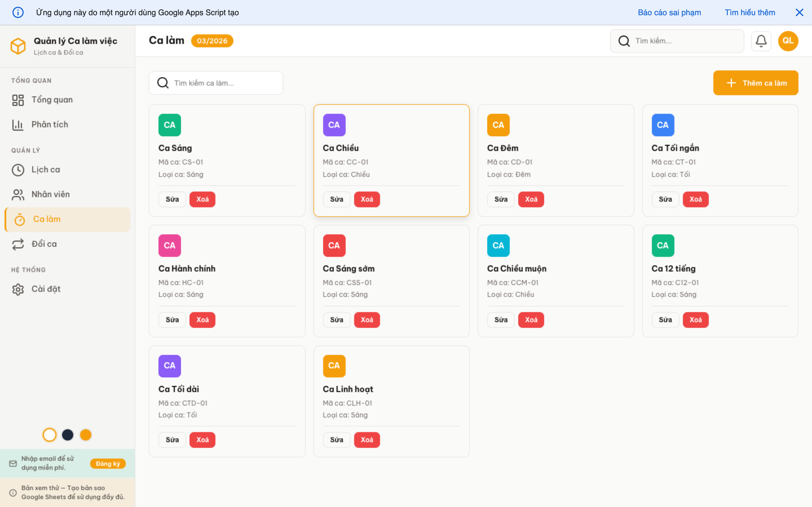This screenshot has width=812, height=507.
Task: Click the orange cube app logo
Action: [x=18, y=46]
